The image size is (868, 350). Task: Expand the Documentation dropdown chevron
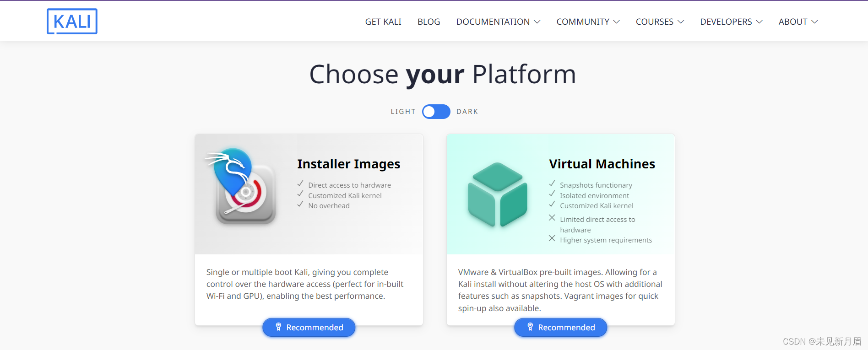pos(537,22)
